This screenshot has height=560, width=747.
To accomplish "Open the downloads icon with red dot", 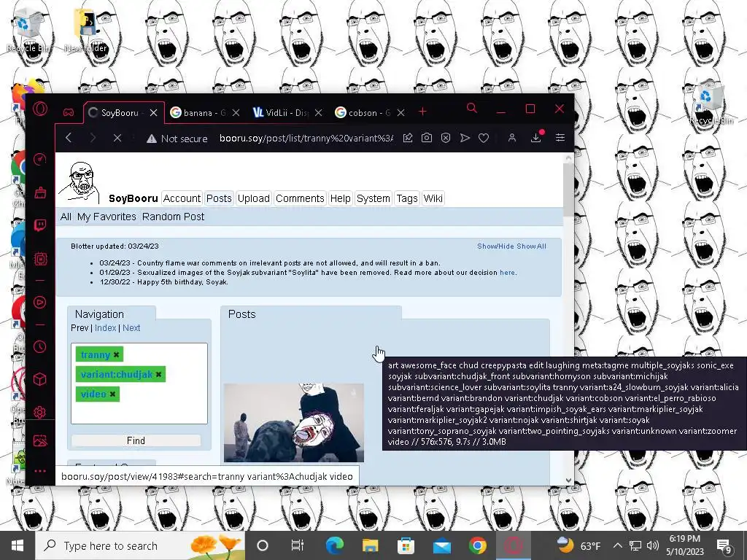I will click(x=536, y=136).
